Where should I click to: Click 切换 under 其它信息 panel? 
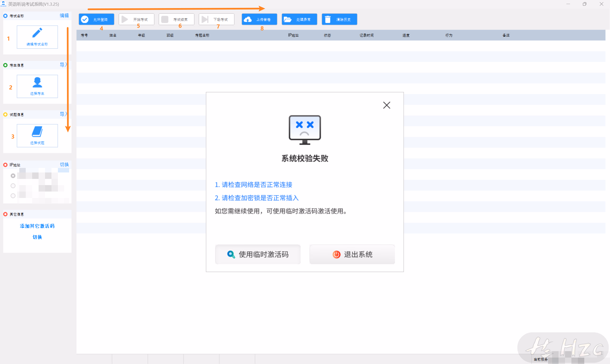point(37,237)
